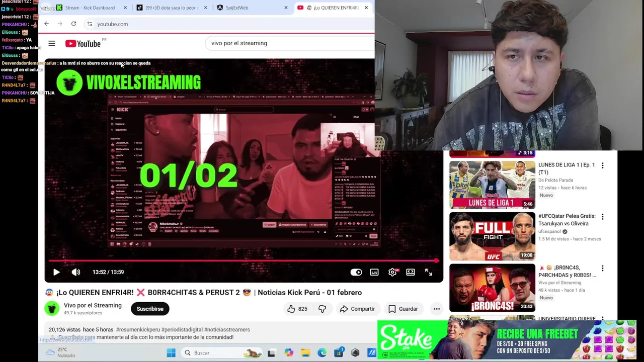The image size is (644, 362).
Task: Click the Buscar taskbar search box
Action: pos(221,353)
